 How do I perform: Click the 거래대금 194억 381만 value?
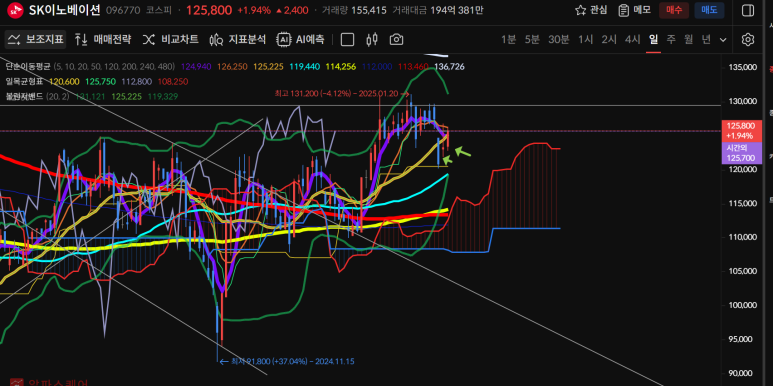pos(457,10)
